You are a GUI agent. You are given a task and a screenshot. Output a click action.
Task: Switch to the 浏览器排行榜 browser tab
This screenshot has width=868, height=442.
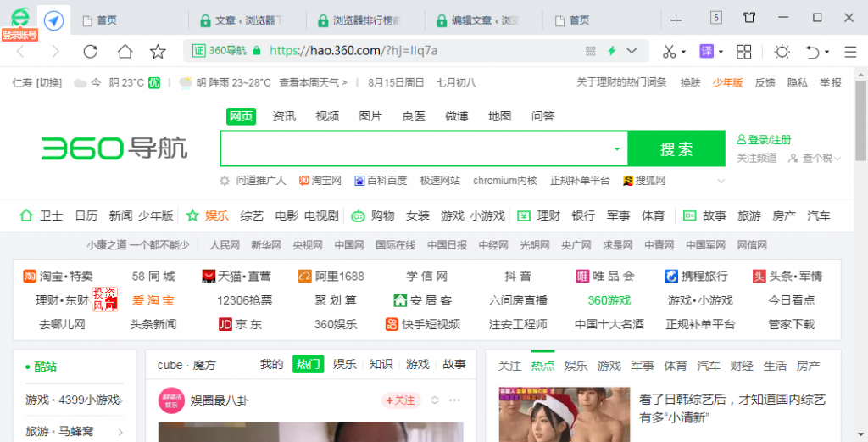(x=365, y=21)
